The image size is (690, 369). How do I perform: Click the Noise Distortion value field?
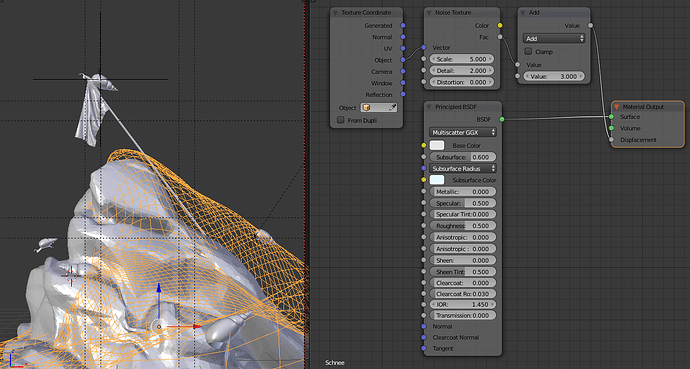(461, 82)
